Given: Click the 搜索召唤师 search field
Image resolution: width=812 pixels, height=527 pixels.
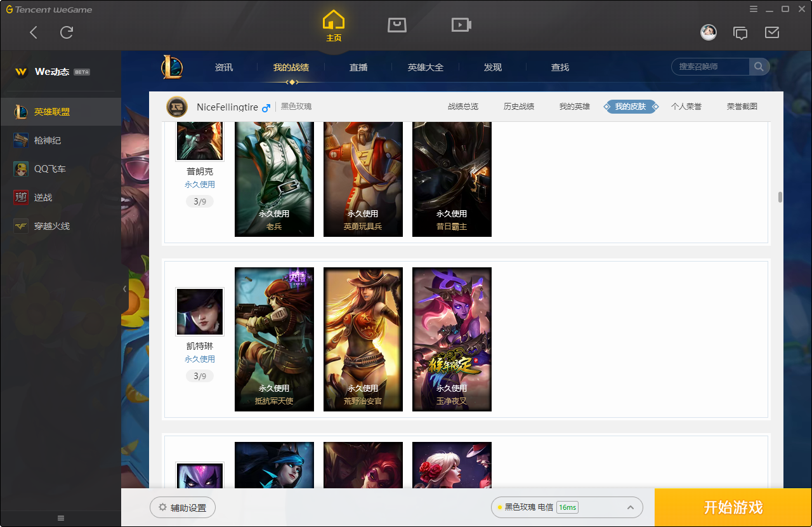Looking at the screenshot, I should coord(711,67).
